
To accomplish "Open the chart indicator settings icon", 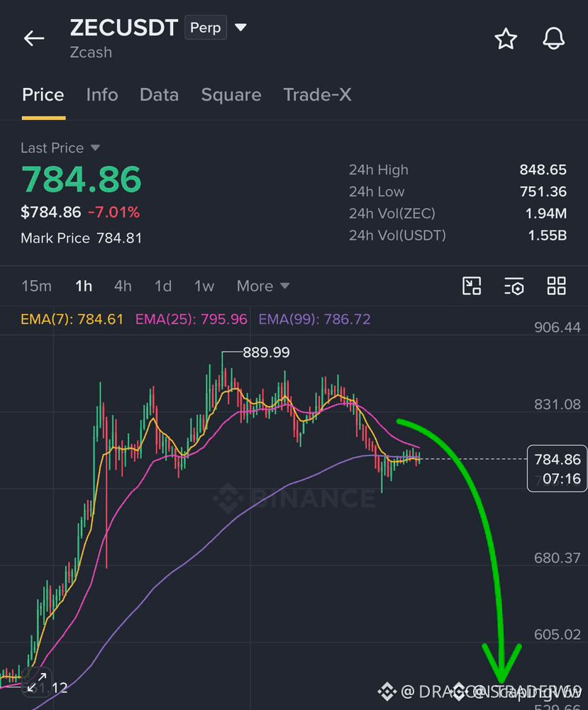I will click(514, 286).
